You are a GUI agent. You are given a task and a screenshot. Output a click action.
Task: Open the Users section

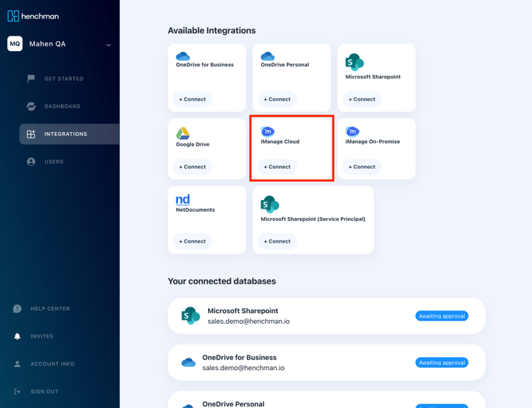[x=53, y=162]
